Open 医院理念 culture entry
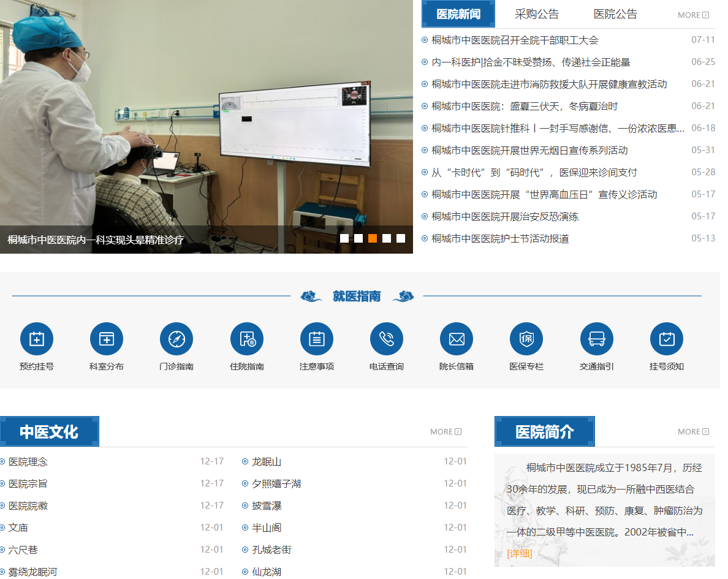The width and height of the screenshot is (728, 579). (x=28, y=461)
